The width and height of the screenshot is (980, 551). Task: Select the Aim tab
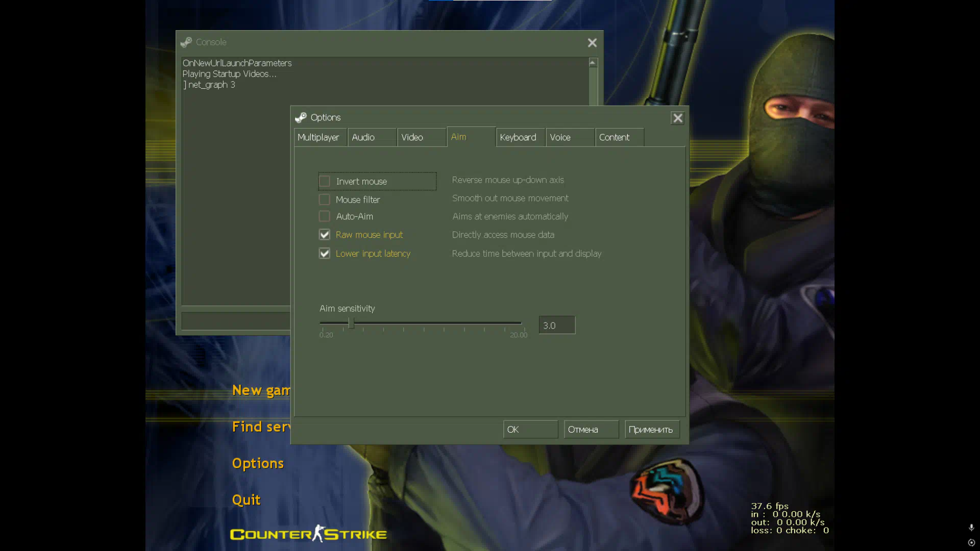click(x=471, y=137)
